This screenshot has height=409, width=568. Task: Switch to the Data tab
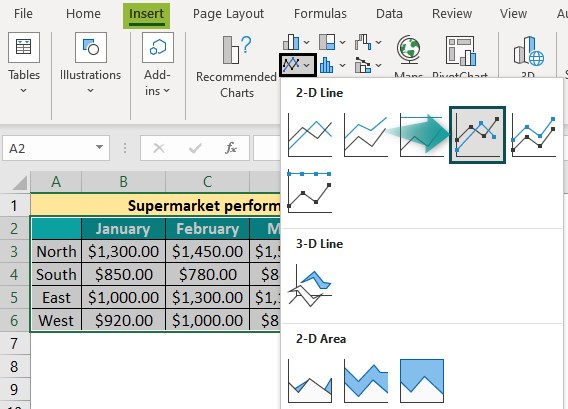389,14
